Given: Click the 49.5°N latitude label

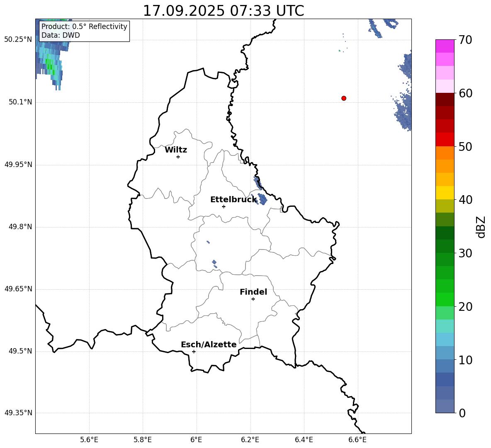Looking at the screenshot, I should click(20, 351).
